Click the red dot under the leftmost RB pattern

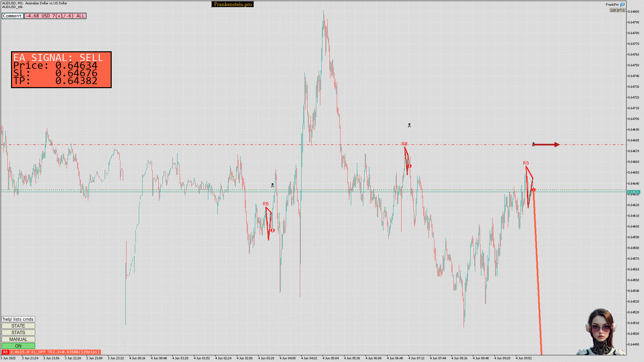273,230
